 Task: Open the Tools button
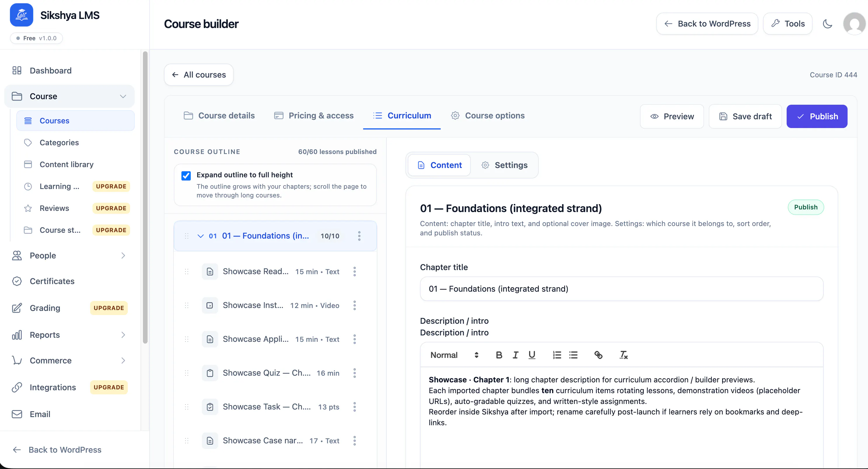pos(787,24)
